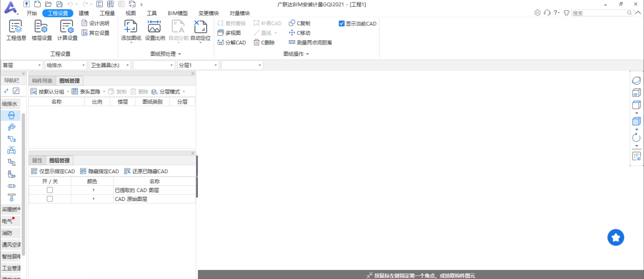644x279 pixels.
Task: Expand 图纸预处理 group arrow
Action: point(180,54)
